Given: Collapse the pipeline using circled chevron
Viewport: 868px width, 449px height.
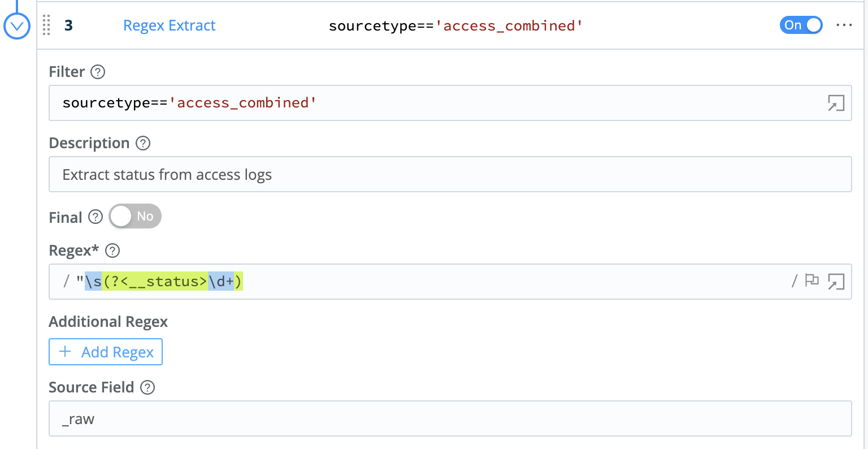Looking at the screenshot, I should coord(16,25).
